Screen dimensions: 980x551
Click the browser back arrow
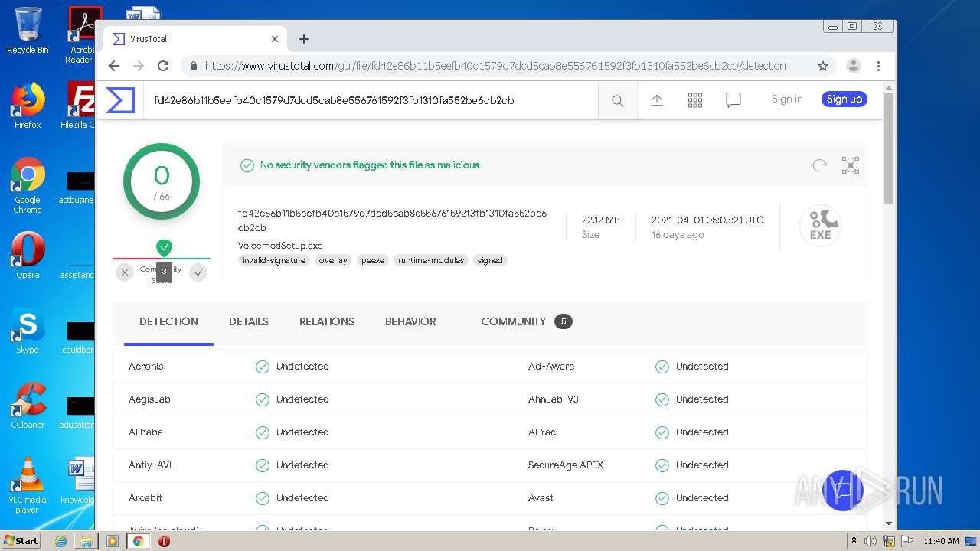114,66
